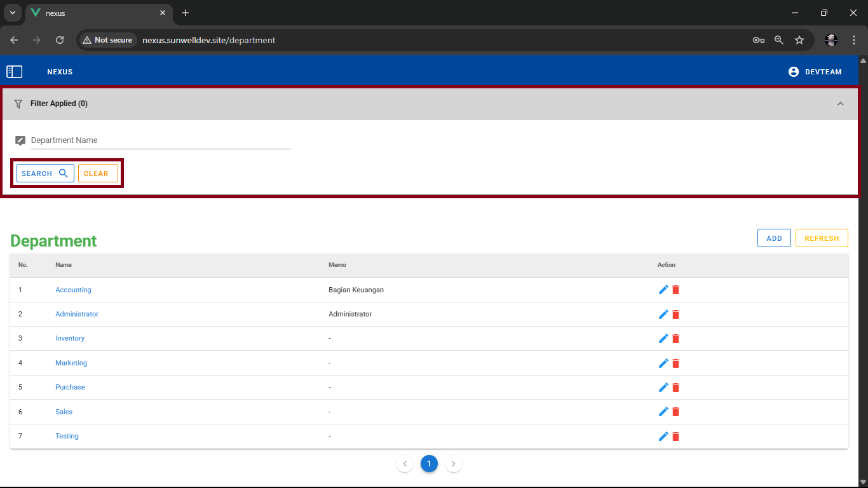Open the DEVTEAM user account menu
Viewport: 868px width, 488px height.
tap(815, 72)
